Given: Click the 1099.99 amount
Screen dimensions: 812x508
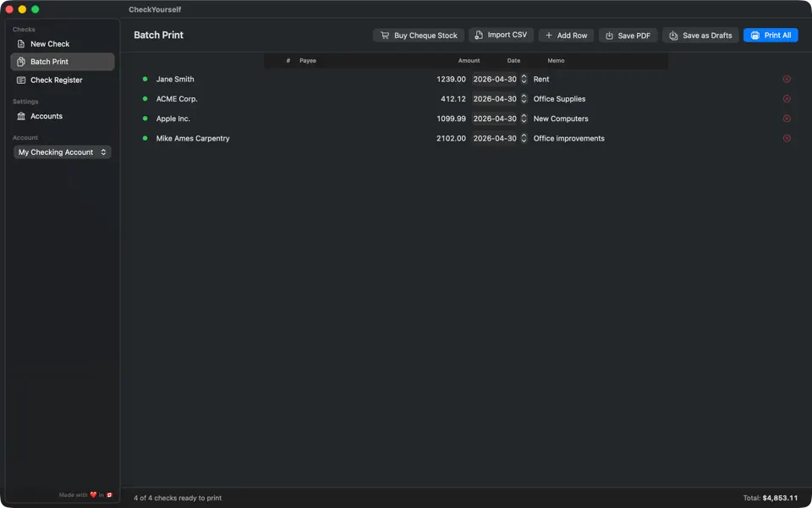Looking at the screenshot, I should click(x=451, y=119).
